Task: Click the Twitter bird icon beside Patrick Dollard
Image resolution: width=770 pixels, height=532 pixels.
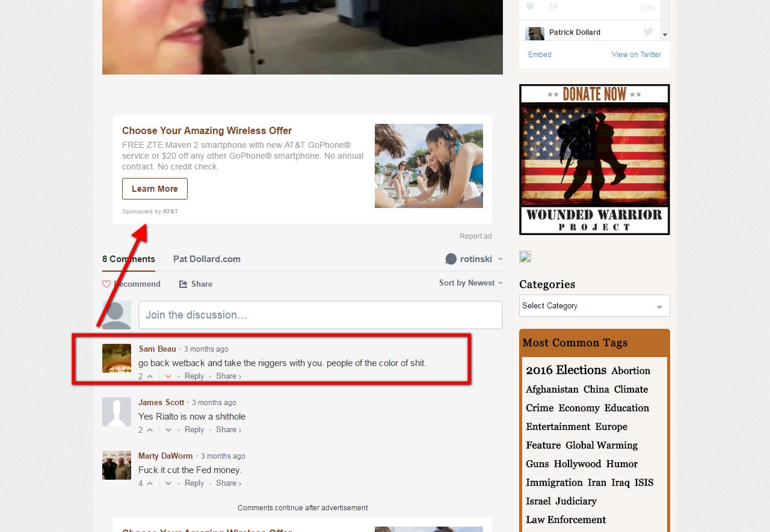Action: pyautogui.click(x=648, y=32)
